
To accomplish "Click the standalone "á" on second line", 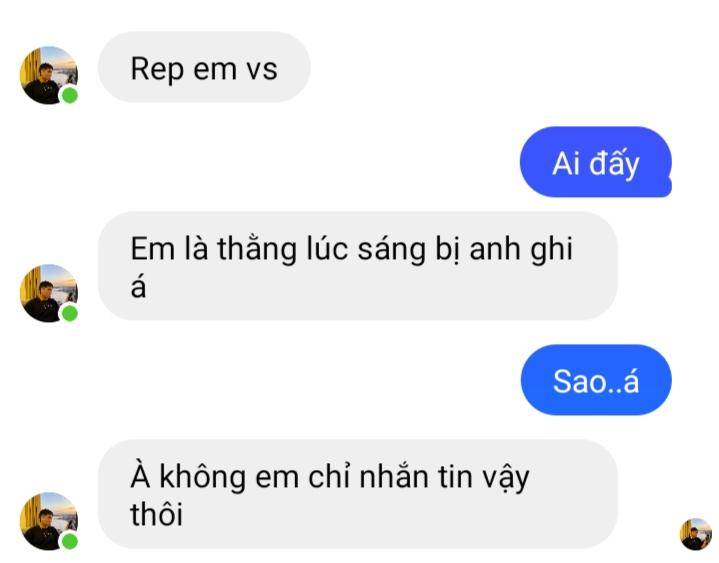I will tap(138, 287).
